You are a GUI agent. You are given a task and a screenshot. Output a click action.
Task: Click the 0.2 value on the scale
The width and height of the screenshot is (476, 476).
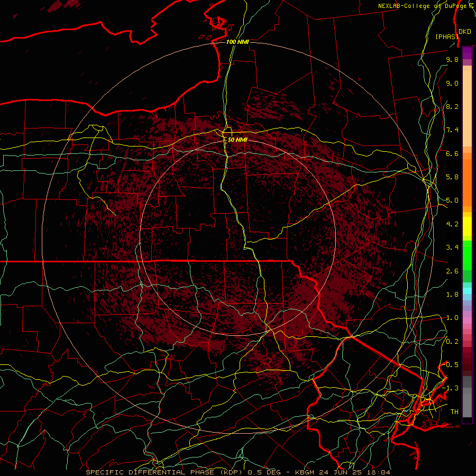[x=452, y=342]
